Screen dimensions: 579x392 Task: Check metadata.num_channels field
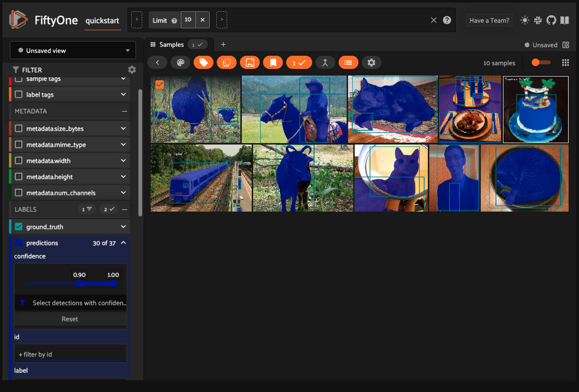(x=19, y=193)
